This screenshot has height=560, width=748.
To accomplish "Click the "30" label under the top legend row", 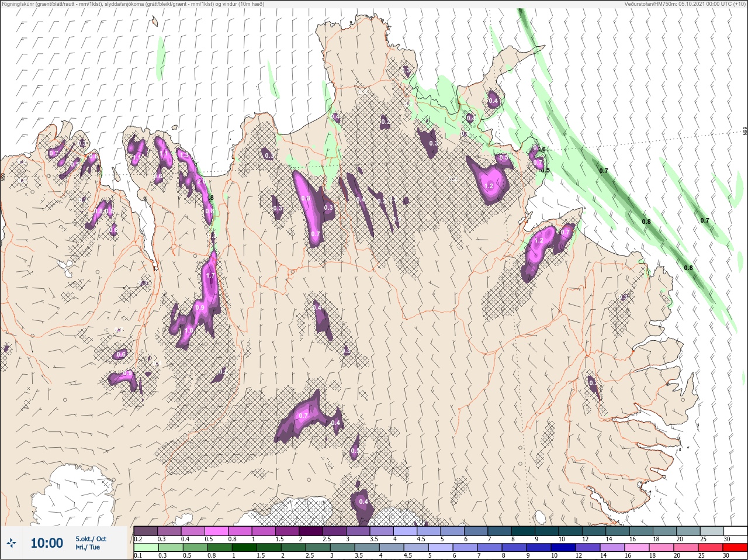I will click(x=727, y=539).
